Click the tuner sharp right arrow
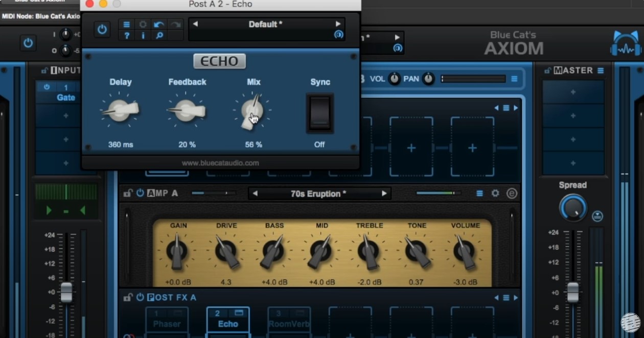The height and width of the screenshot is (338, 644). click(x=82, y=210)
